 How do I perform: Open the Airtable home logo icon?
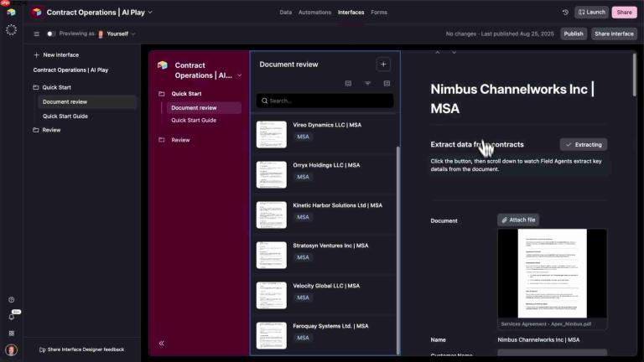(x=11, y=13)
